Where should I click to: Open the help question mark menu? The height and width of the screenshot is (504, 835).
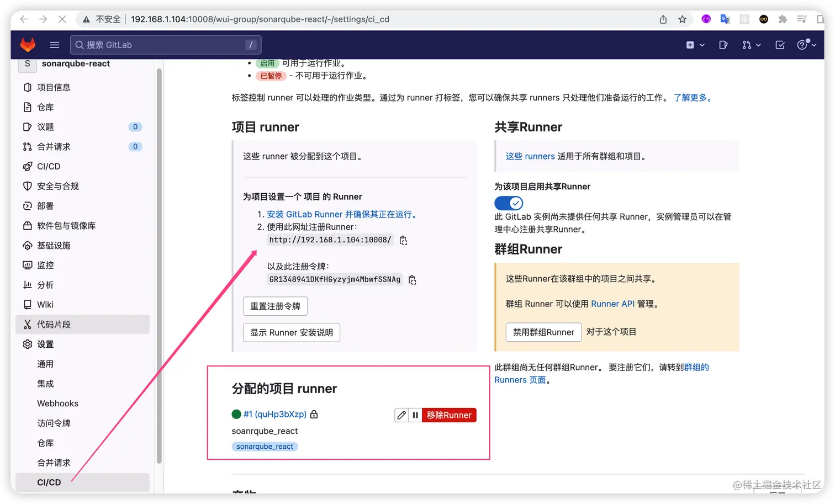point(806,45)
